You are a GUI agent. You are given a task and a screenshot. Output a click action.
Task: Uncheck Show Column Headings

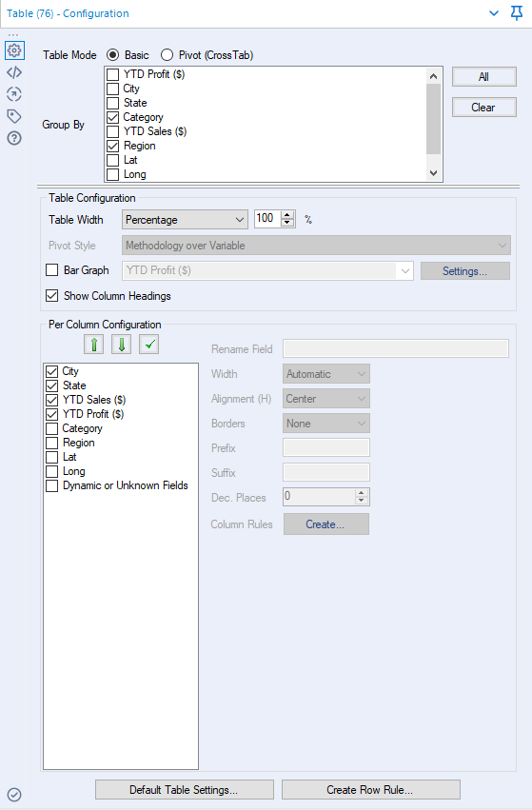tap(52, 296)
